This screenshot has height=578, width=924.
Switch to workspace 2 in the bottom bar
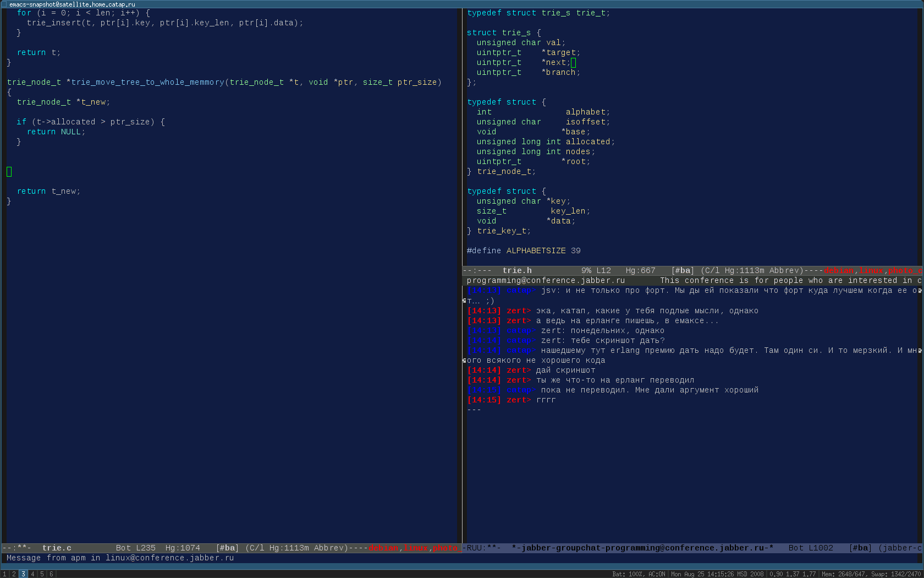[14, 574]
